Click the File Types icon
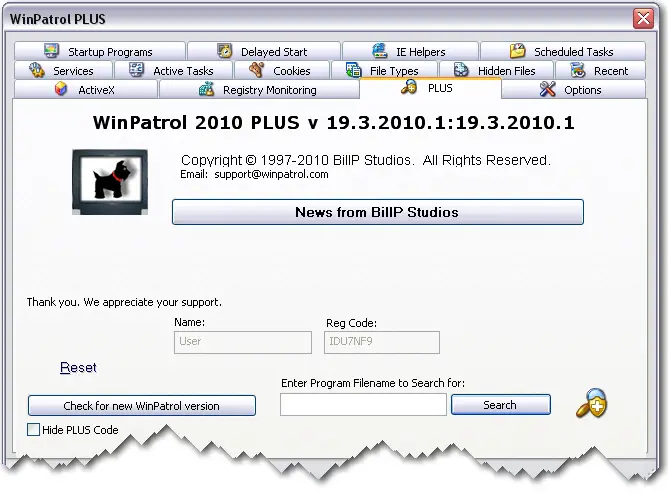Screen dimensions: 668x493 [354, 70]
